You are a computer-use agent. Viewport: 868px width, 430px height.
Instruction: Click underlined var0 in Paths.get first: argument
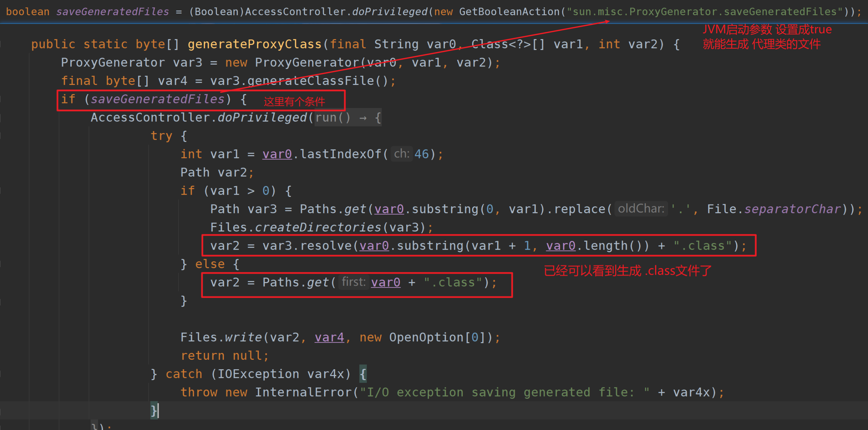(385, 282)
